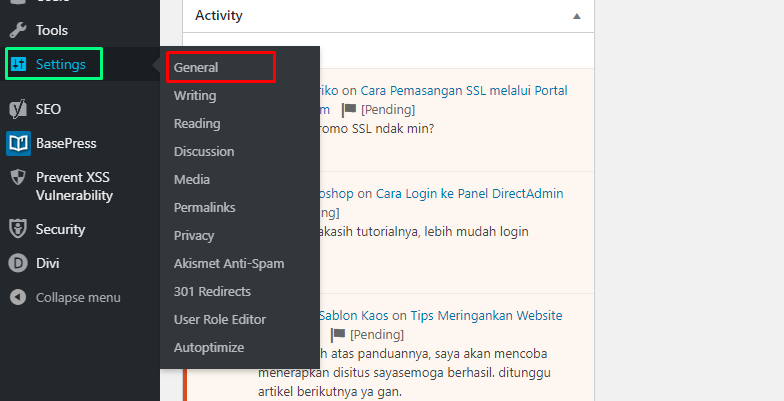Click the Settings sliders icon
The width and height of the screenshot is (784, 401).
[x=17, y=66]
